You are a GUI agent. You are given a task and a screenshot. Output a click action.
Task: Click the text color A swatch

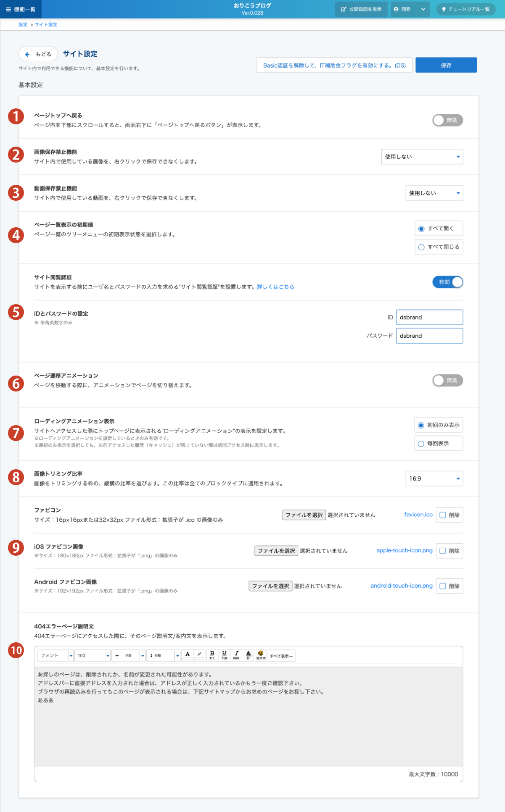pos(188,655)
